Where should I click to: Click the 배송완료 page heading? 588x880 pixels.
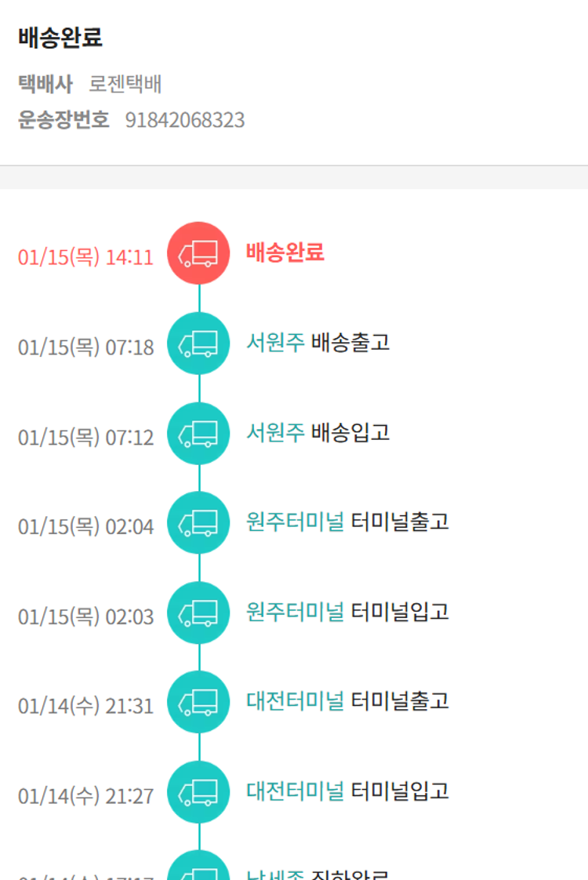pos(60,37)
